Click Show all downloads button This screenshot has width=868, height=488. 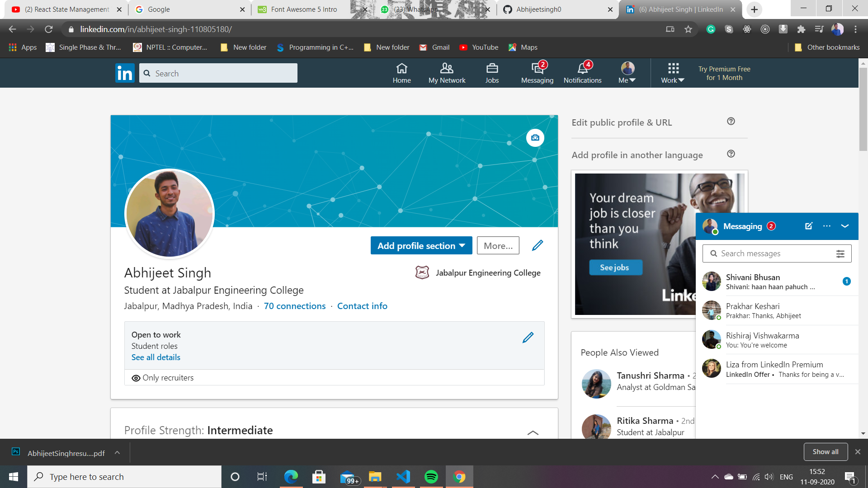[x=826, y=452]
